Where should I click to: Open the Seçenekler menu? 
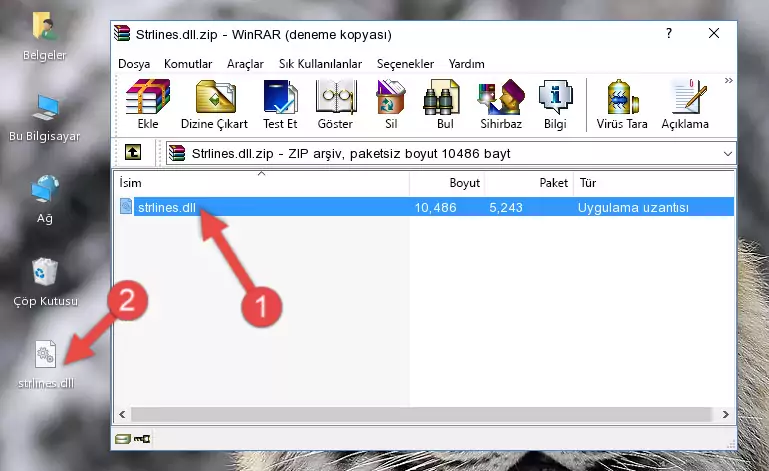[x=405, y=64]
